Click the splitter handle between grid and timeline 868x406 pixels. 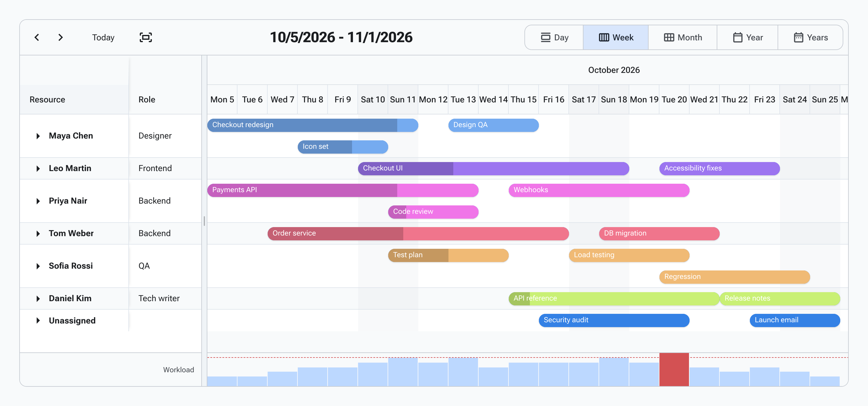(x=204, y=221)
